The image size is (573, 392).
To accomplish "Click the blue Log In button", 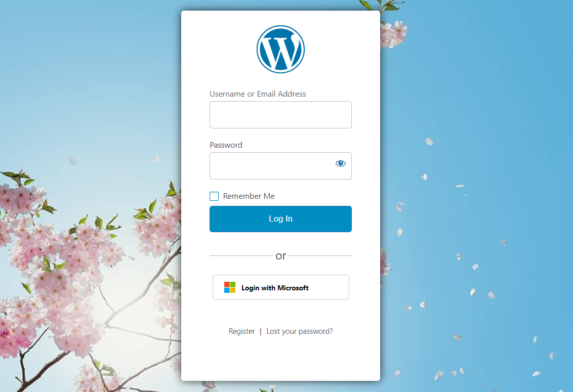I will (280, 219).
